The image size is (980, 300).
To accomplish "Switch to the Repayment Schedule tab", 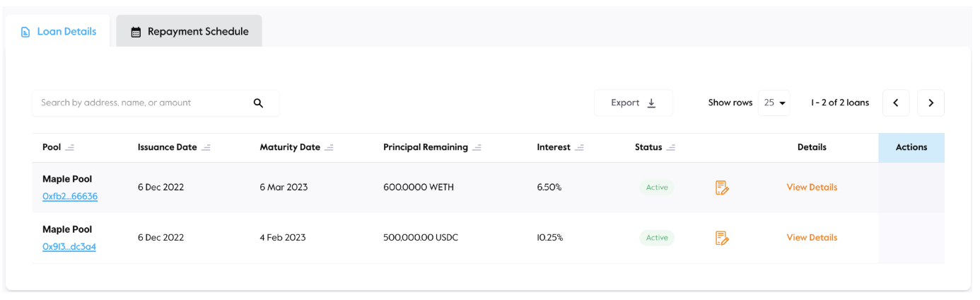I will 189,32.
